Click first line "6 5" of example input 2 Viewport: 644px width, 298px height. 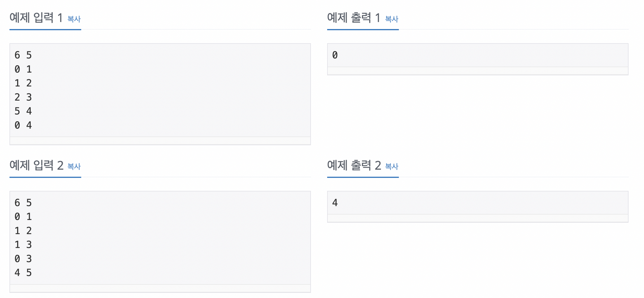click(x=23, y=203)
